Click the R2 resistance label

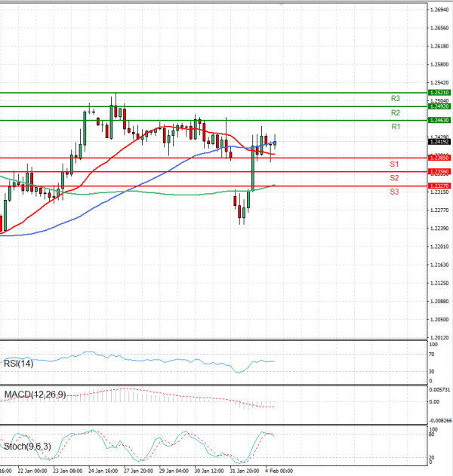(x=396, y=113)
